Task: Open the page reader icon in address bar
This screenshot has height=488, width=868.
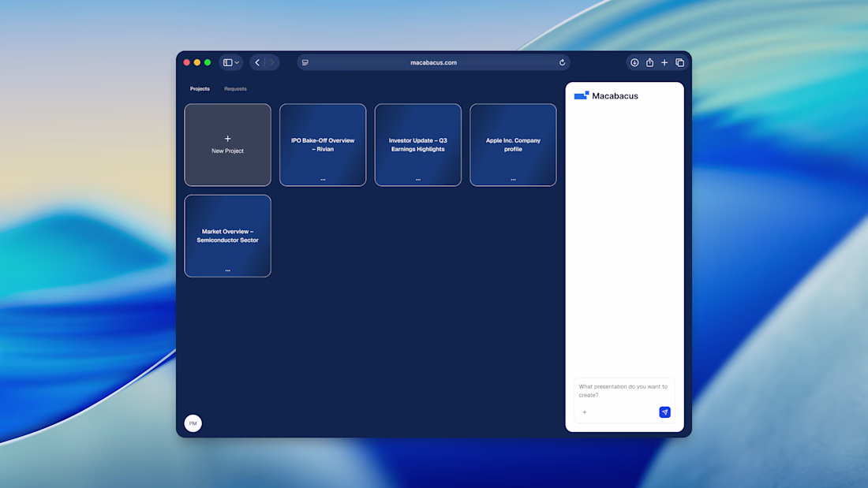Action: 305,62
